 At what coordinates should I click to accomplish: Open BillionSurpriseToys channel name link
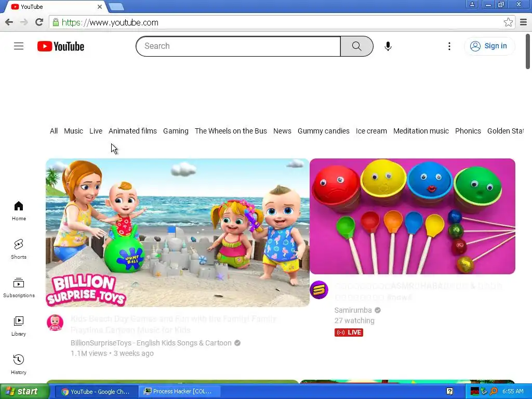[x=151, y=343]
